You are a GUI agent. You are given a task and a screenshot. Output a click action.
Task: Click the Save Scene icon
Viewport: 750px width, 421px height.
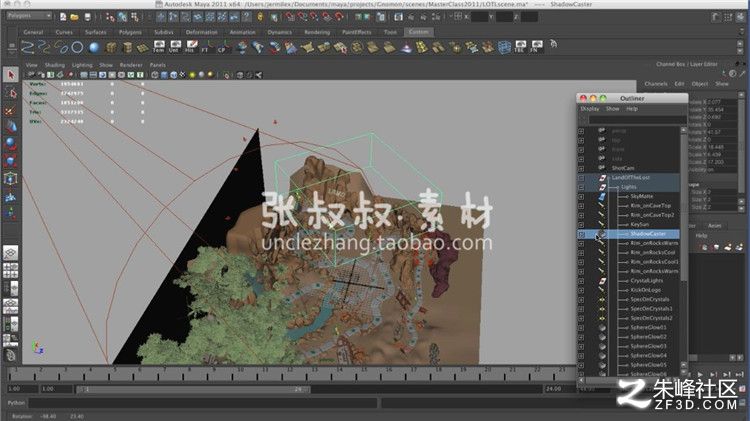click(87, 17)
